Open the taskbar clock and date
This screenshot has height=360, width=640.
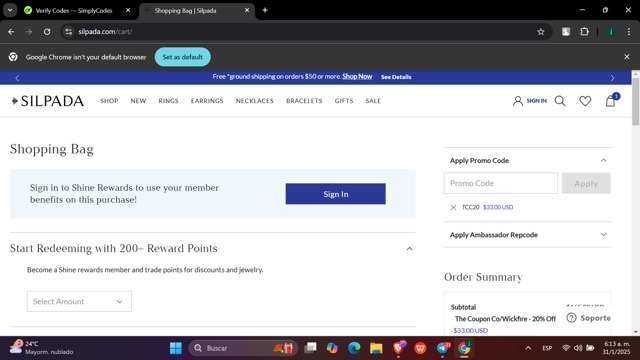point(617,348)
